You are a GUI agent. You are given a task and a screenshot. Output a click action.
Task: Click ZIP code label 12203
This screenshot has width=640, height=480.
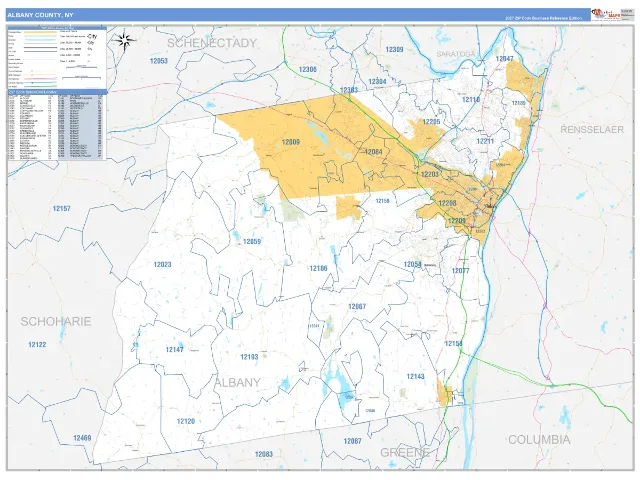tap(429, 174)
